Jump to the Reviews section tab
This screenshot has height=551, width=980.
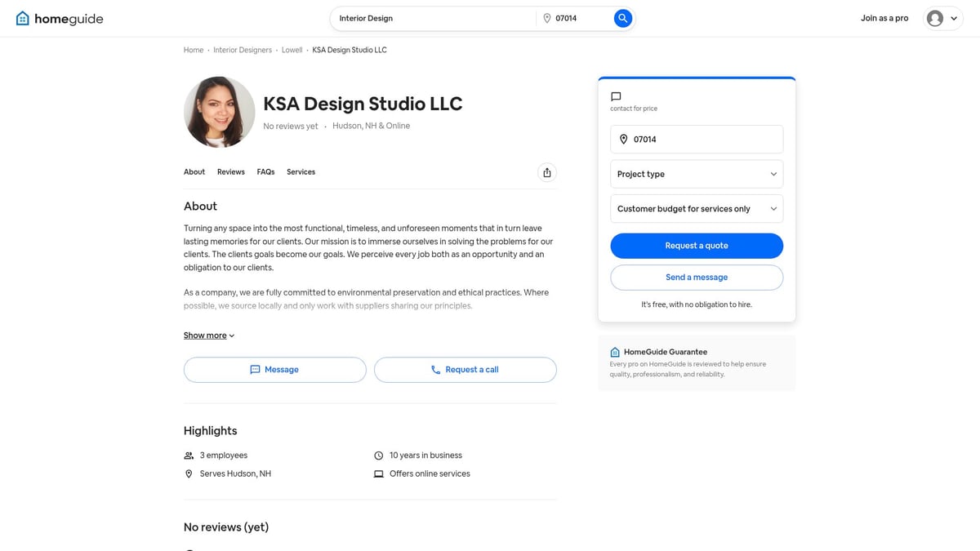231,172
